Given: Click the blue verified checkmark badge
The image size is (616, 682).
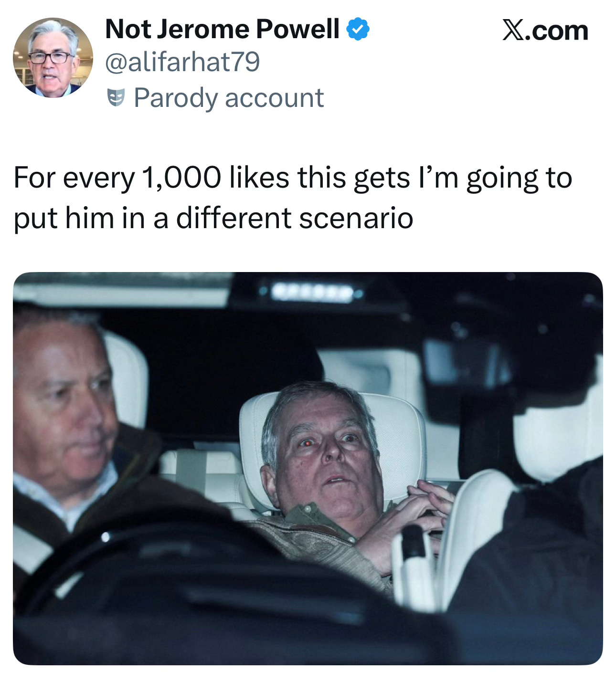Looking at the screenshot, I should [x=358, y=30].
